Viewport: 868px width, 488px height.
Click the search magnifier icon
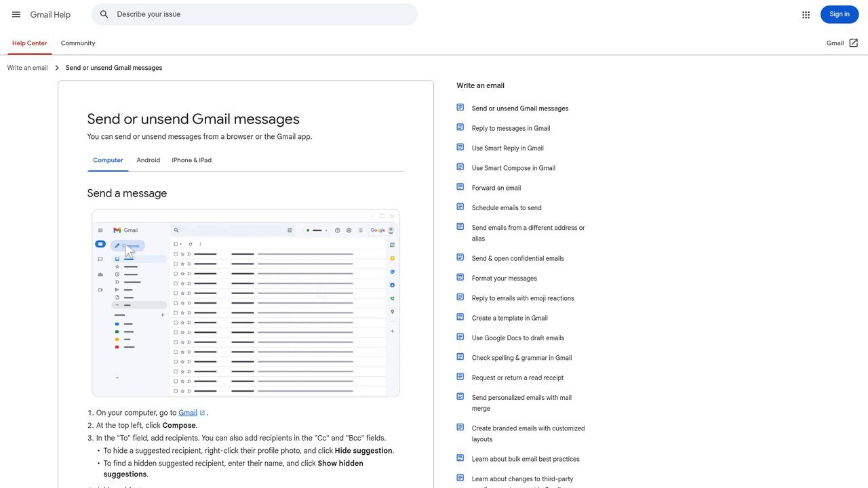104,14
